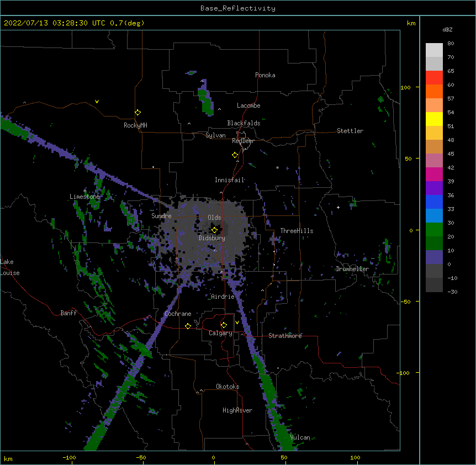Click the RedDeer city label
The width and height of the screenshot is (476, 465).
coord(243,141)
